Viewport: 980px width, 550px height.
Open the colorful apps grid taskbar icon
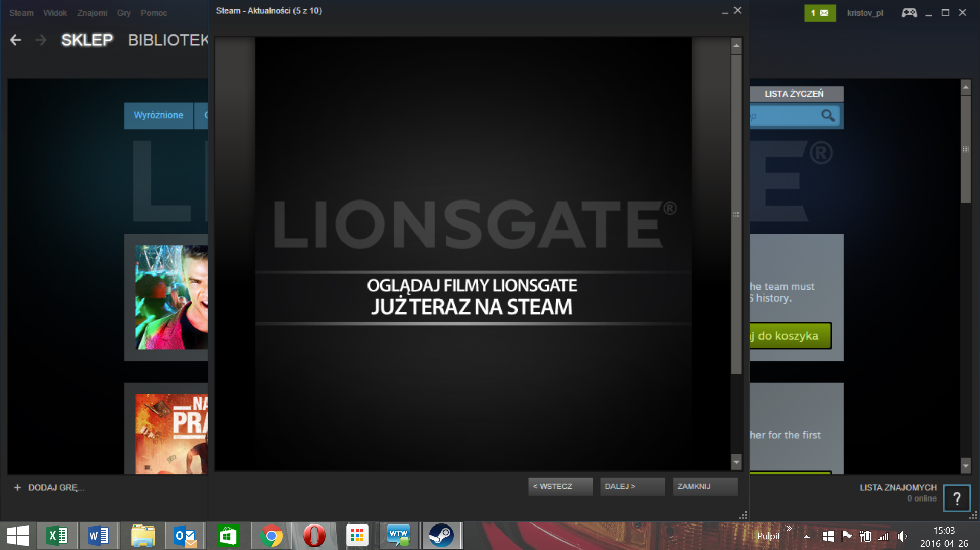tap(357, 536)
